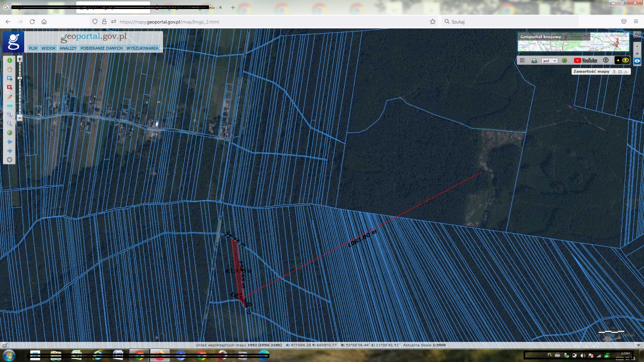
Task: Reload the current page
Action: point(32,22)
